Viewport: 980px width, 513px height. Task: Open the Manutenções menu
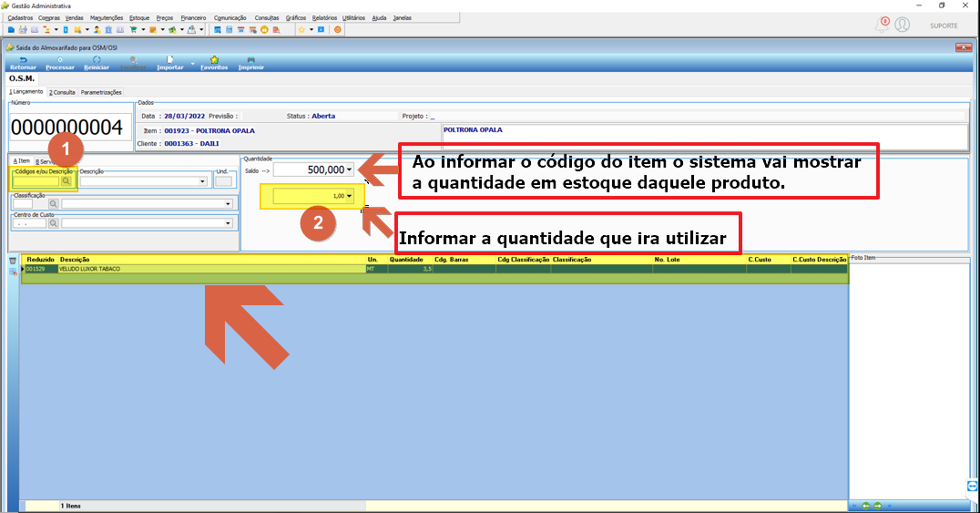point(107,17)
